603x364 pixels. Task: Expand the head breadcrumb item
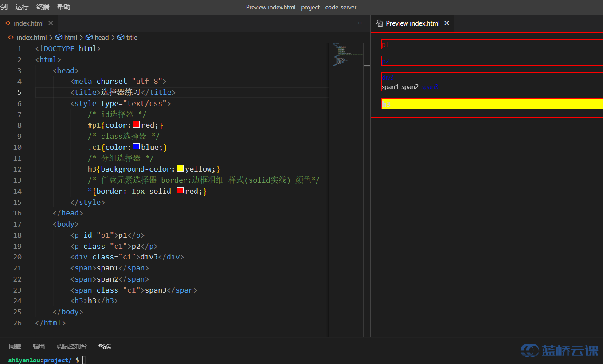click(x=102, y=38)
